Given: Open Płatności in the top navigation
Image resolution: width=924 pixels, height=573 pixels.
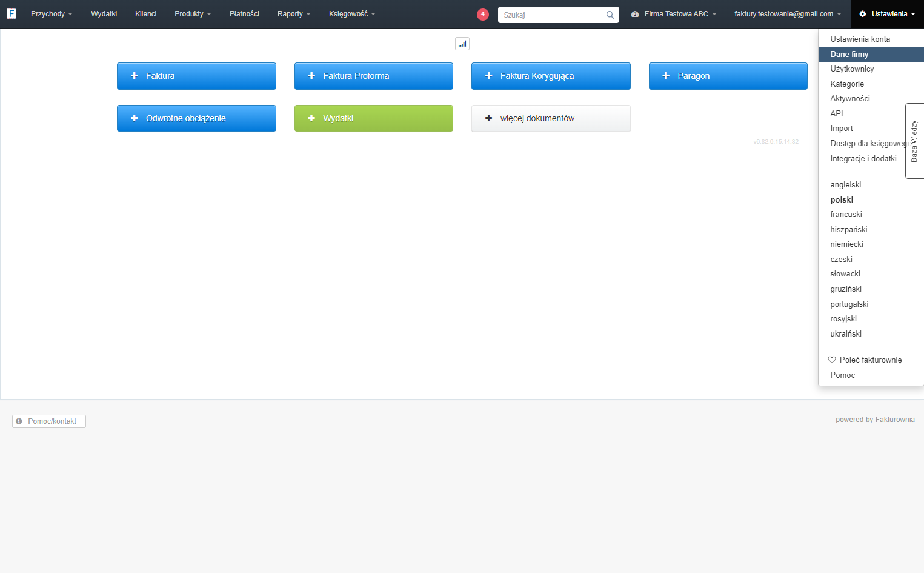Looking at the screenshot, I should [x=244, y=14].
